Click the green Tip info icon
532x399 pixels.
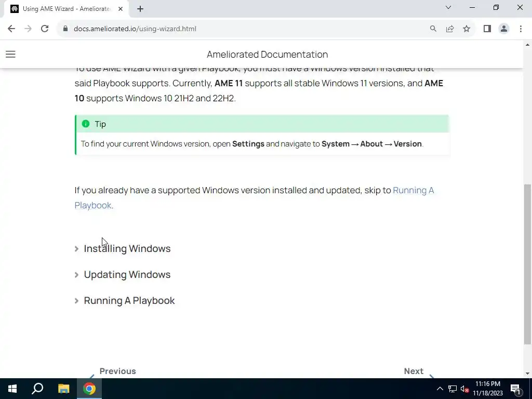tap(86, 124)
